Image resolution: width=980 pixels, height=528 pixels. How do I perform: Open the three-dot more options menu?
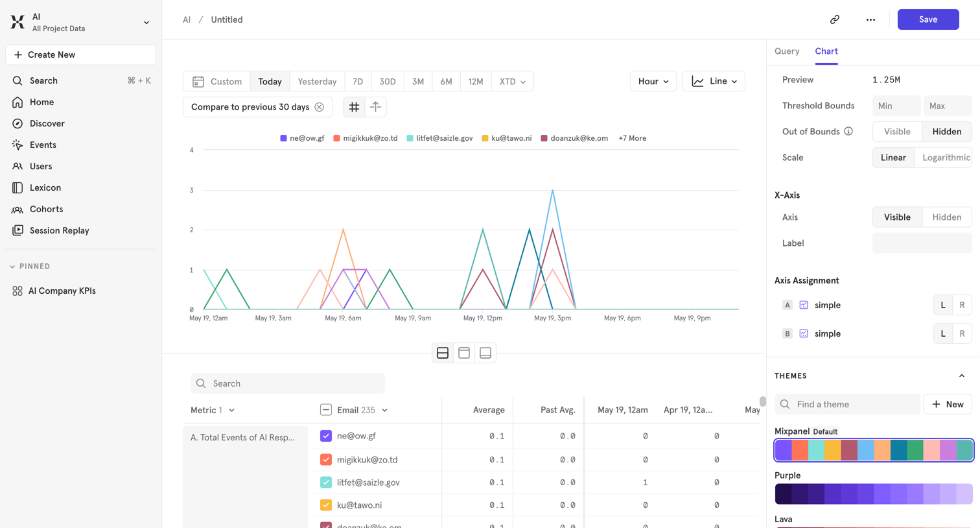click(870, 19)
